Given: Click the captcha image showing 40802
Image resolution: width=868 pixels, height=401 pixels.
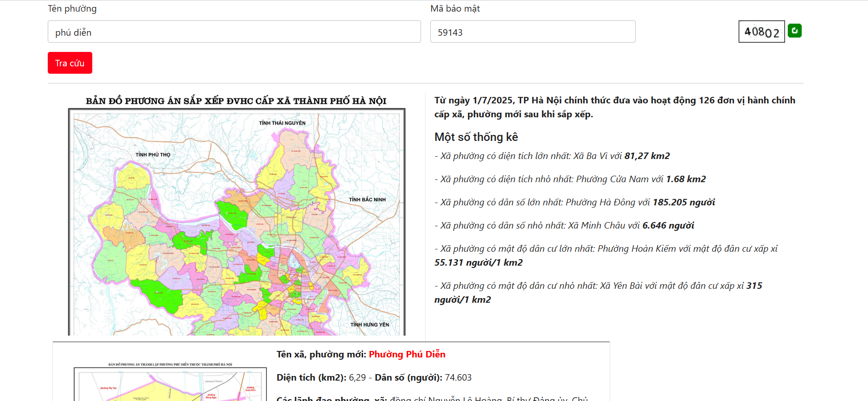Looking at the screenshot, I should pos(761,32).
